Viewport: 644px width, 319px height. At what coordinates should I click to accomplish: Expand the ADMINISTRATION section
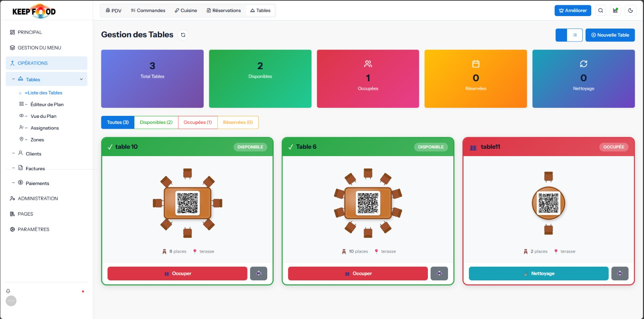tap(38, 198)
